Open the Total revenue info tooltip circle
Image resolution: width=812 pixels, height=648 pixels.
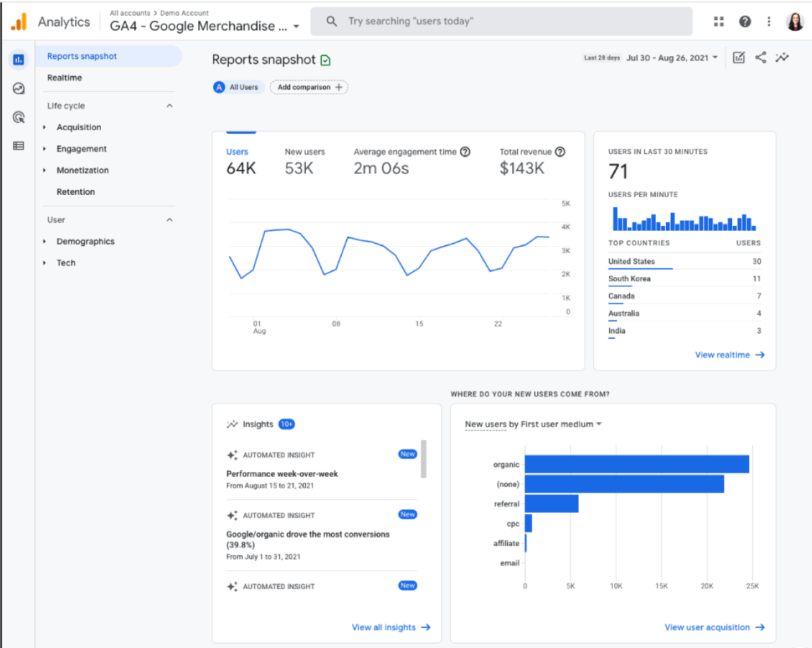(560, 152)
